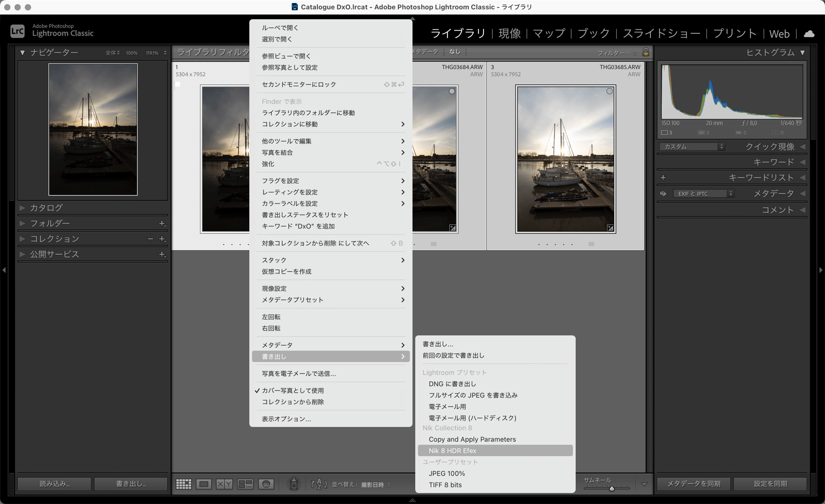This screenshot has height=504, width=825.
Task: Expand the フォルダー panel
Action: click(x=22, y=224)
